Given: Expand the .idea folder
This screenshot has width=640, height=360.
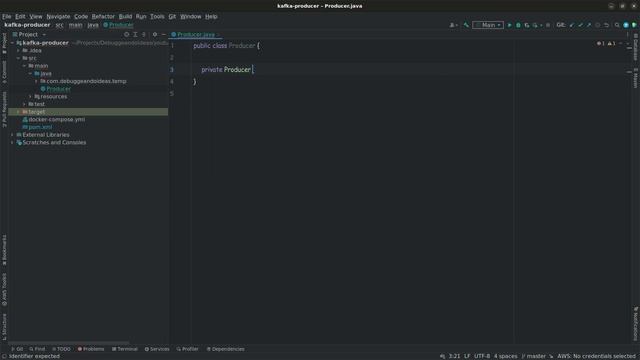Looking at the screenshot, I should tap(18, 51).
